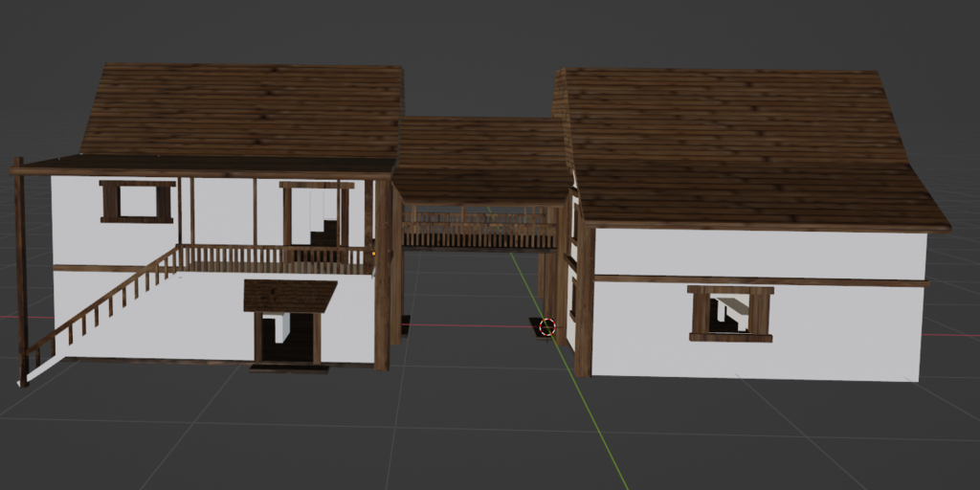Click the window on the right building's wall

point(730,313)
